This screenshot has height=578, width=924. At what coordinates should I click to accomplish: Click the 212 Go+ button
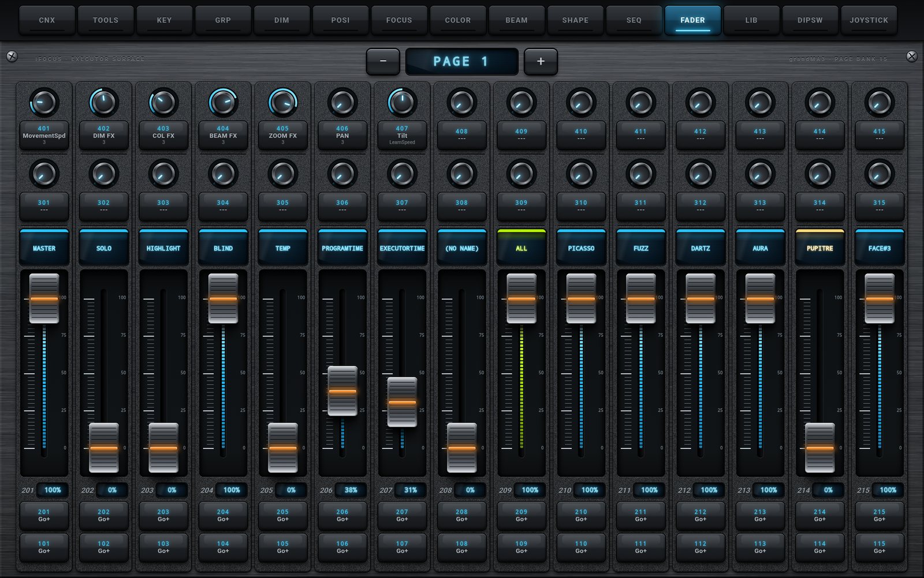tap(701, 516)
